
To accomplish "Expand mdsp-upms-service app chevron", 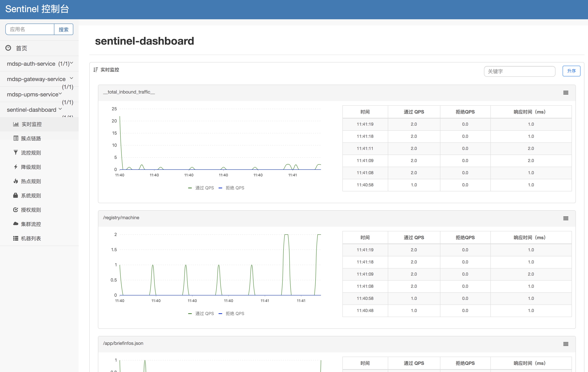I will pyautogui.click(x=60, y=93).
